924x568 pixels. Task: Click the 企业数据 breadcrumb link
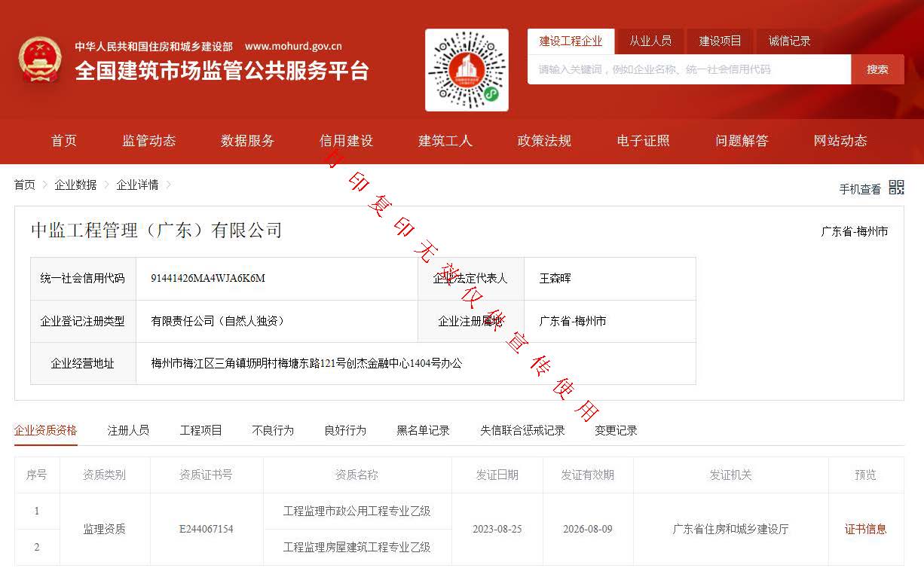pos(75,185)
